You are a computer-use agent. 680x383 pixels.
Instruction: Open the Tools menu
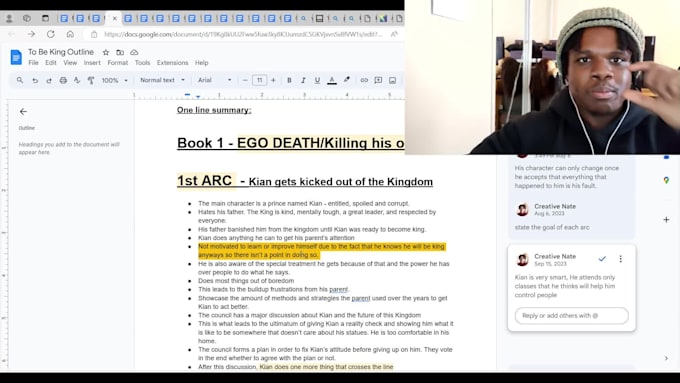(142, 63)
